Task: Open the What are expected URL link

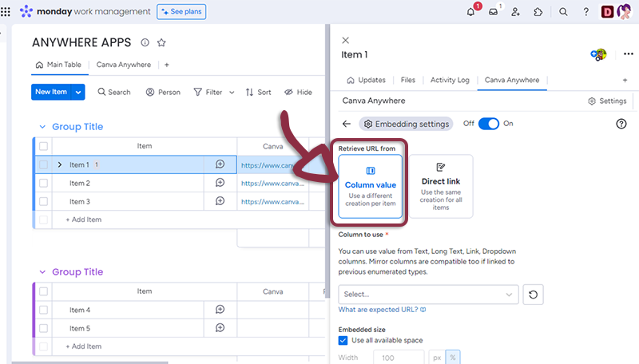Action: [x=382, y=310]
